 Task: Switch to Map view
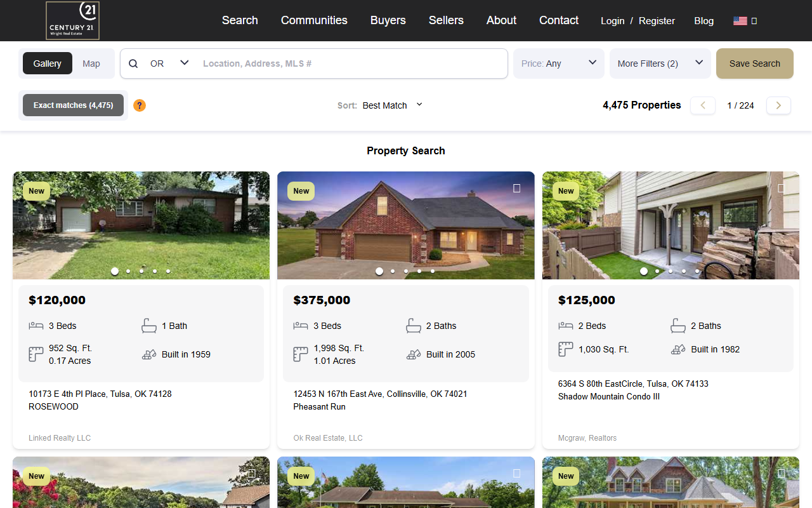click(91, 63)
